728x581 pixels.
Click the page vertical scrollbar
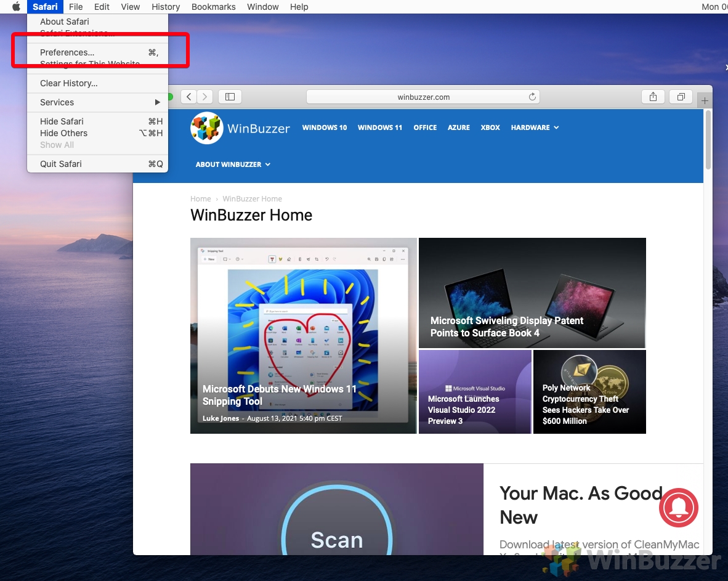click(x=708, y=140)
